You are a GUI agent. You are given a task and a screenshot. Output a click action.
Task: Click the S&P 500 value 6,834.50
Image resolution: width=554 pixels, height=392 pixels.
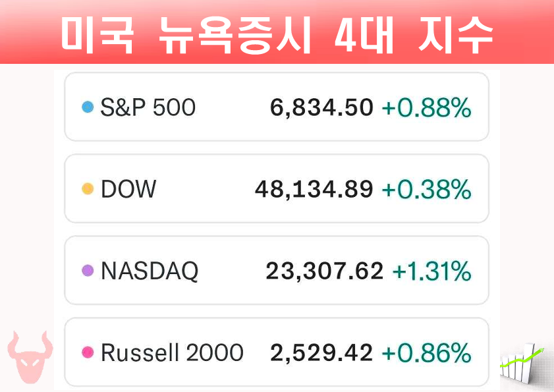pyautogui.click(x=321, y=107)
